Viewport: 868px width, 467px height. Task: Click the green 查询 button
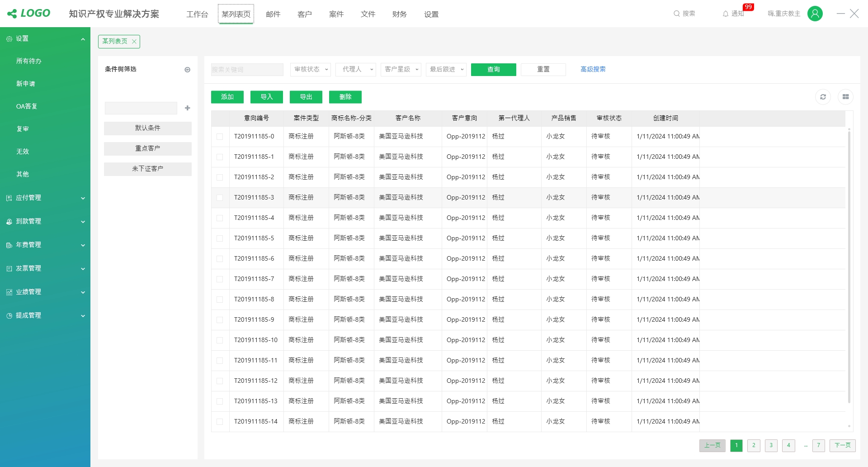pyautogui.click(x=494, y=69)
